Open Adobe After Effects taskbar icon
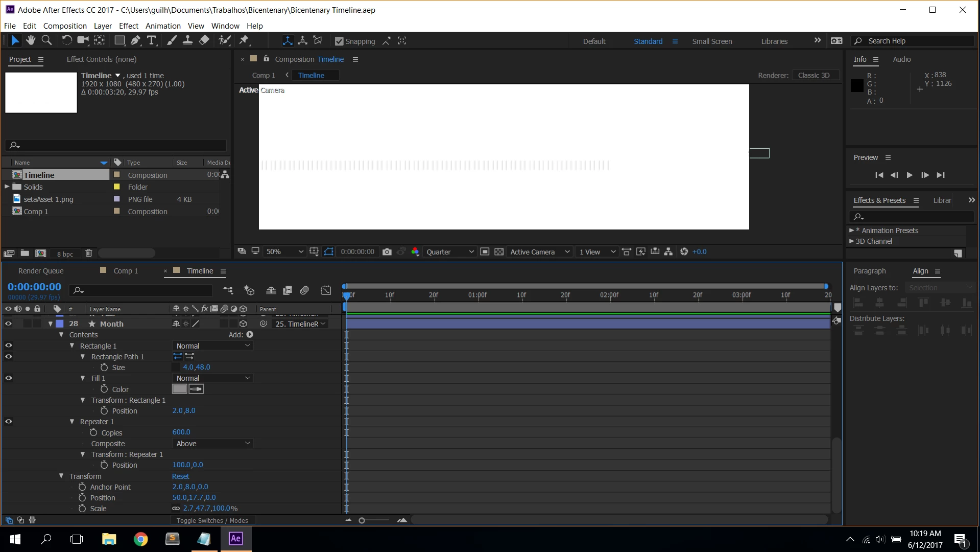This screenshot has height=552, width=980. 235,539
